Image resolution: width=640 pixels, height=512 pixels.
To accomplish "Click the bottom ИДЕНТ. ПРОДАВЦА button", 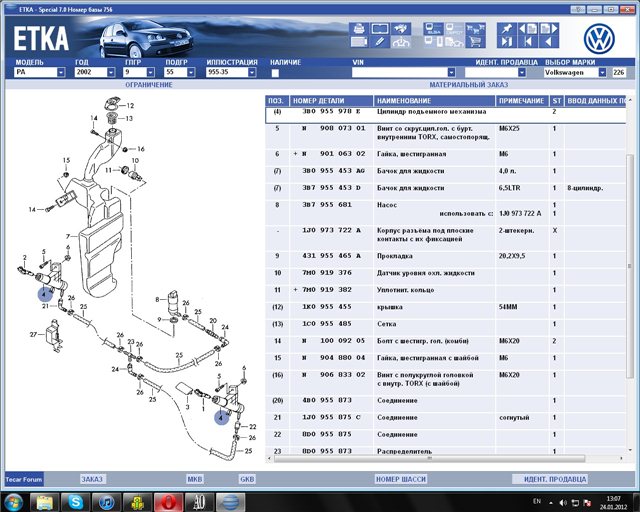I will [550, 479].
